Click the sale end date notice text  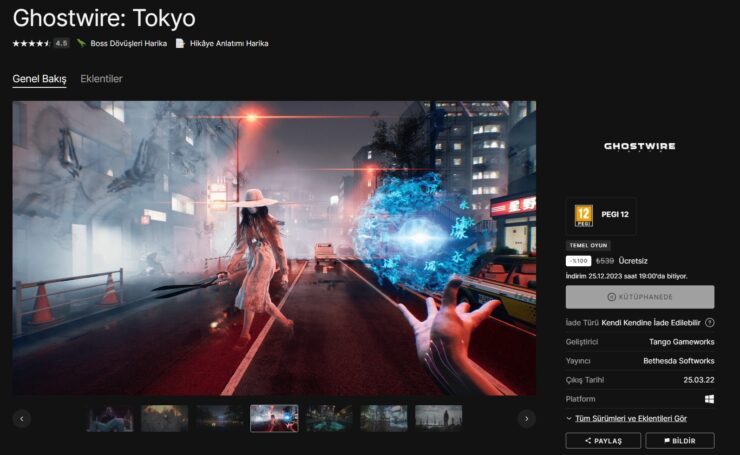pos(627,276)
